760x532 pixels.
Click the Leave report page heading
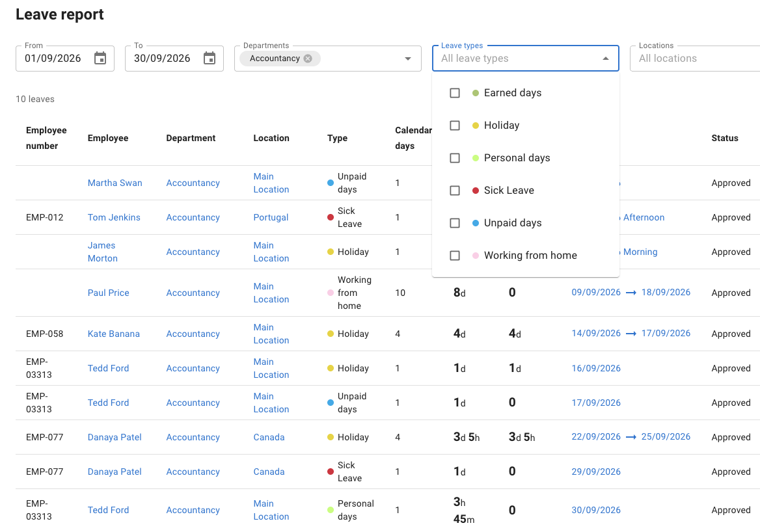(x=60, y=14)
